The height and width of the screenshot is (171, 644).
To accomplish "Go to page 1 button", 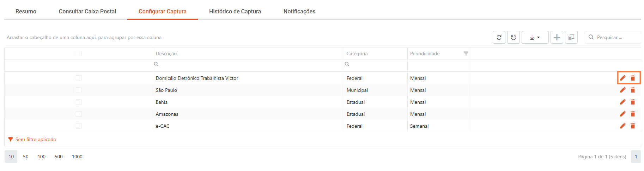I will point(636,157).
